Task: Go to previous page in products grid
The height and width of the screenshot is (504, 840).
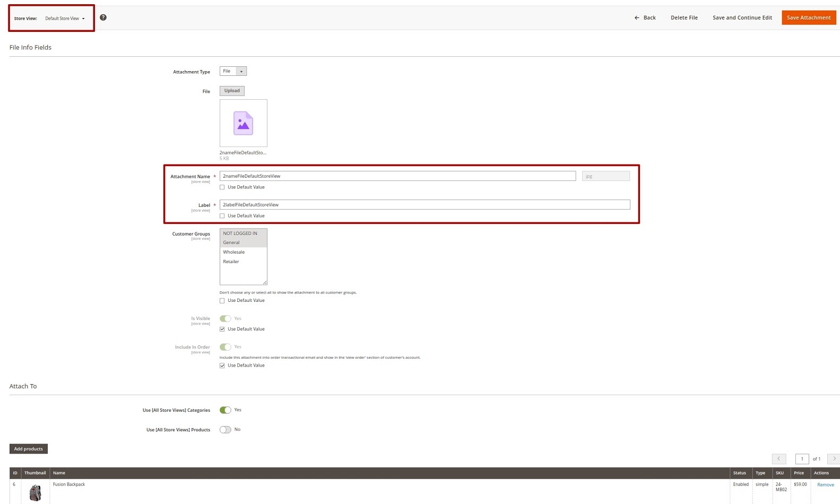Action: click(778, 459)
